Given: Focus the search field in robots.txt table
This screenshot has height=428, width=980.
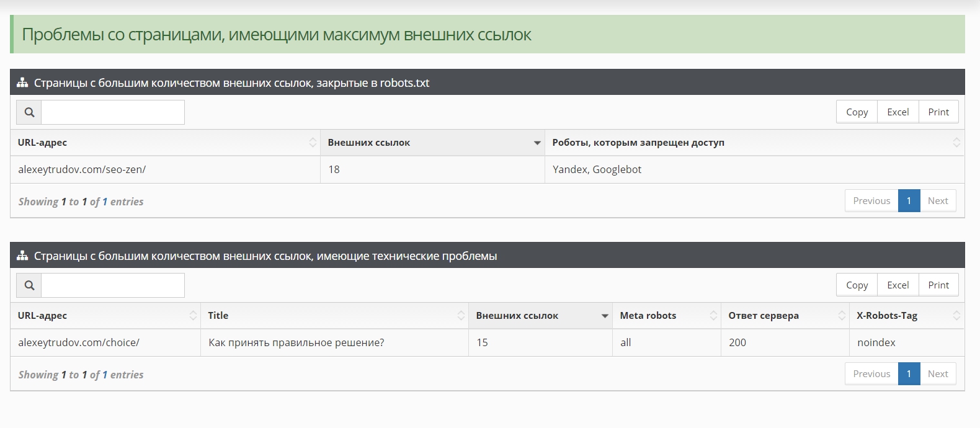Looking at the screenshot, I should pyautogui.click(x=112, y=112).
